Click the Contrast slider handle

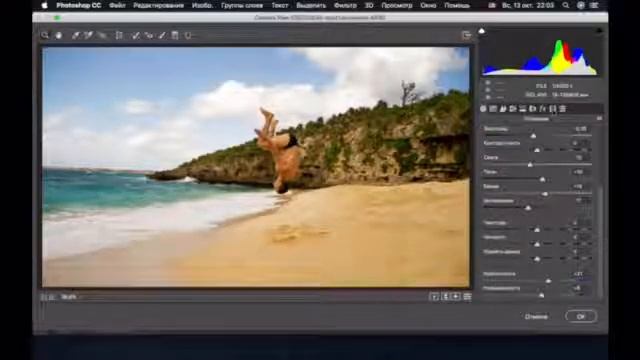pyautogui.click(x=537, y=150)
